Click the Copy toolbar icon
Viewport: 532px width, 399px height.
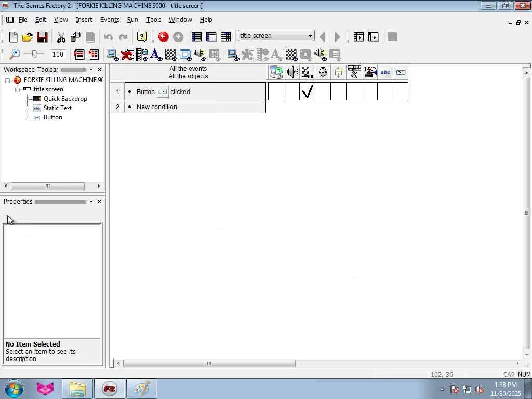pos(75,37)
